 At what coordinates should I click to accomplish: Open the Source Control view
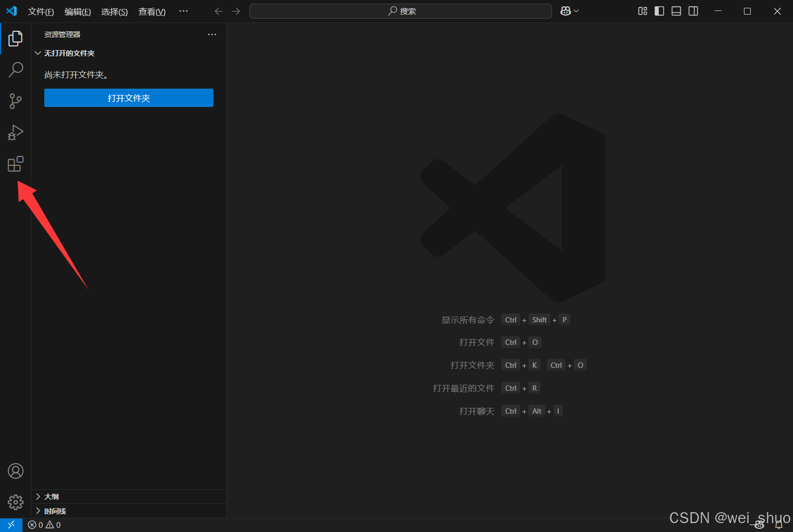pyautogui.click(x=16, y=101)
